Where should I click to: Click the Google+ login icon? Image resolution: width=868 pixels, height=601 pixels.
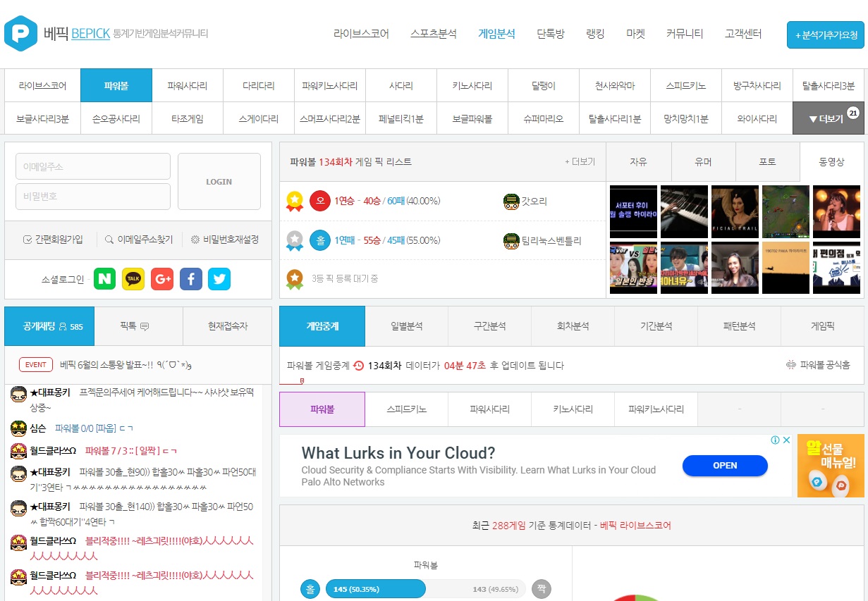pos(162,278)
